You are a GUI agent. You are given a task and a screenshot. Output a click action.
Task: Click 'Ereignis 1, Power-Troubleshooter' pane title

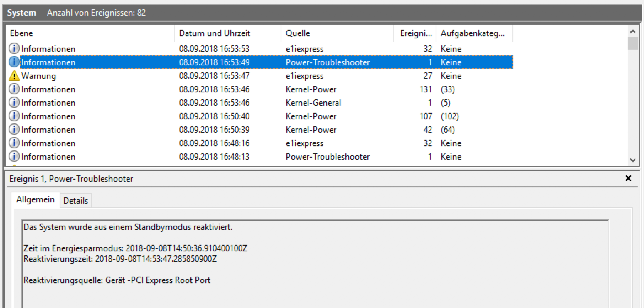point(71,178)
